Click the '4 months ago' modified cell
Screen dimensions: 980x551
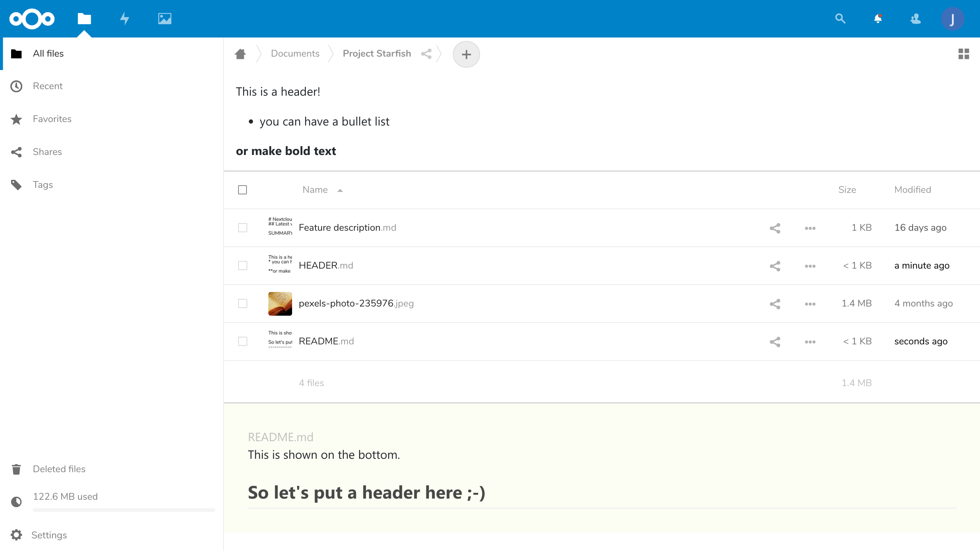[x=923, y=303]
